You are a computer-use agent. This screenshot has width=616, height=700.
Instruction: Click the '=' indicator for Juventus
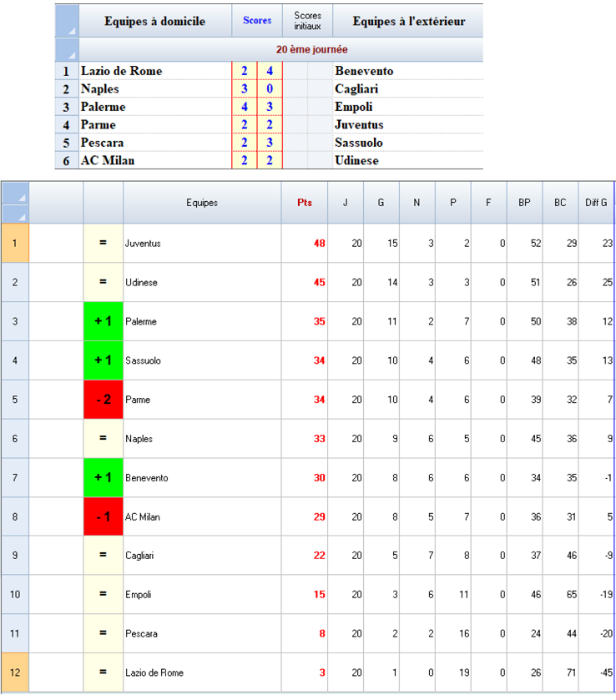pyautogui.click(x=104, y=243)
